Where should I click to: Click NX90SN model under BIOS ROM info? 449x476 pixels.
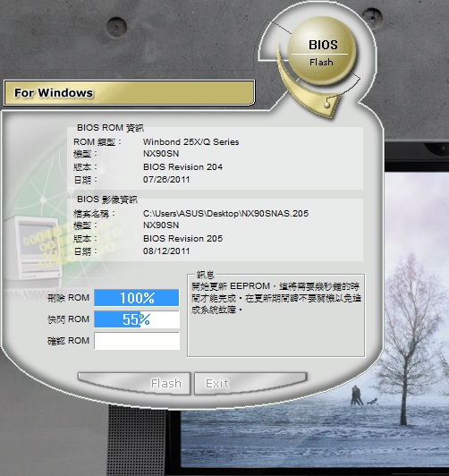pos(161,154)
